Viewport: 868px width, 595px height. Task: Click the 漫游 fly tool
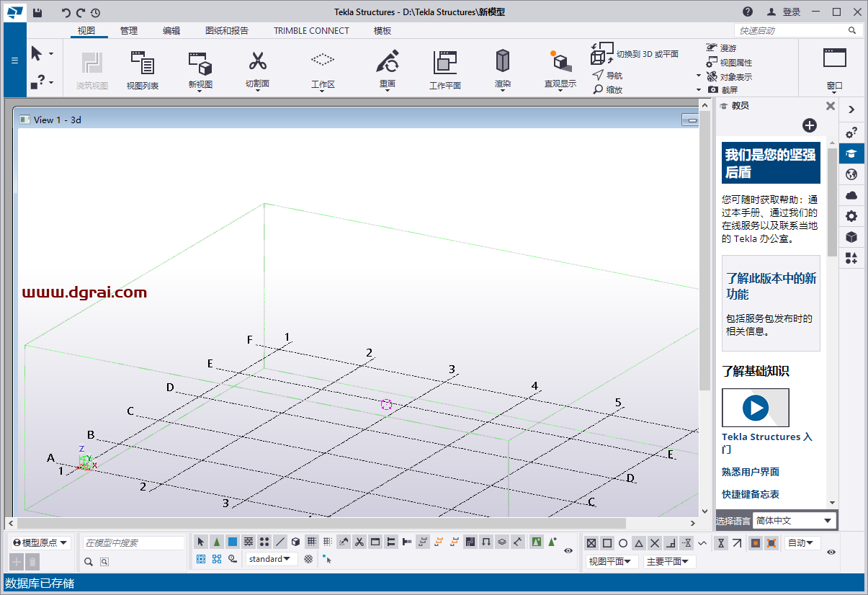coord(721,48)
